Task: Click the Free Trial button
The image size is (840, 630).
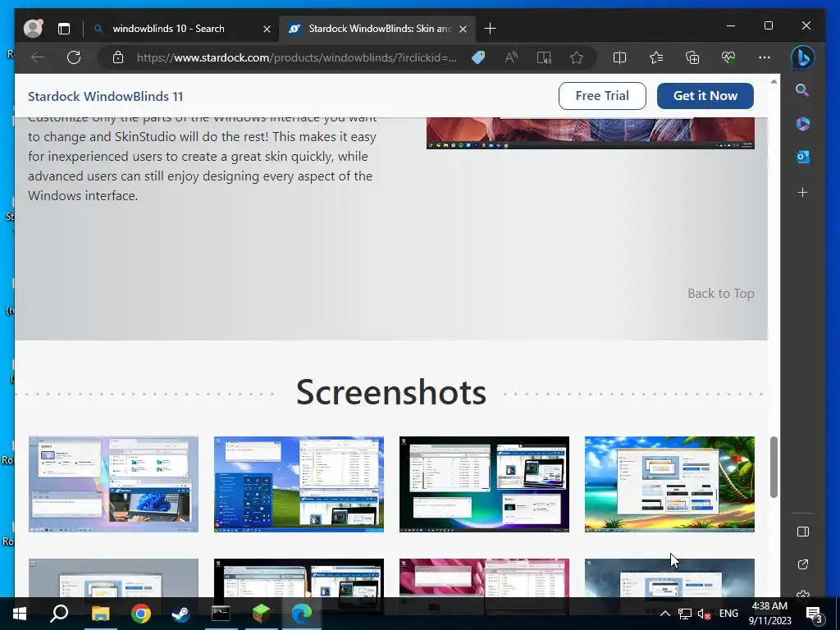Action: (x=602, y=96)
